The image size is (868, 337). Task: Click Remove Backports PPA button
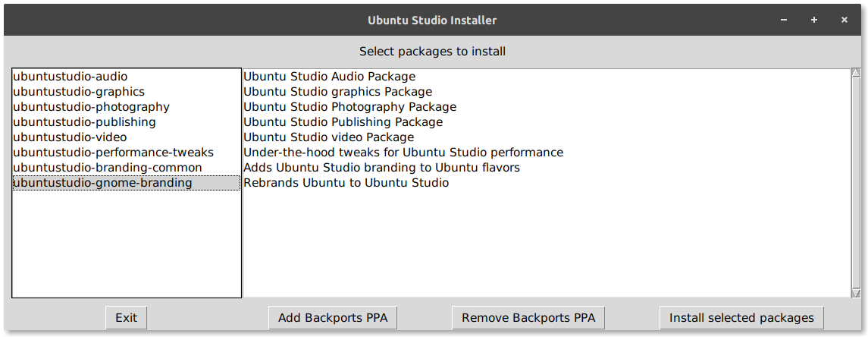528,318
